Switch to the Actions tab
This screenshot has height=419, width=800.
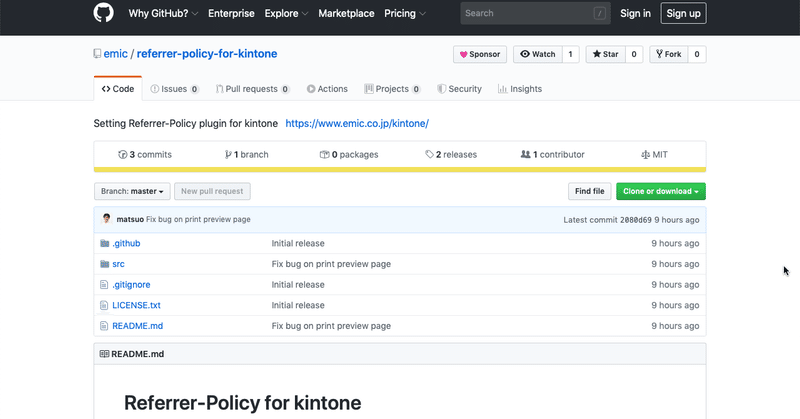327,89
